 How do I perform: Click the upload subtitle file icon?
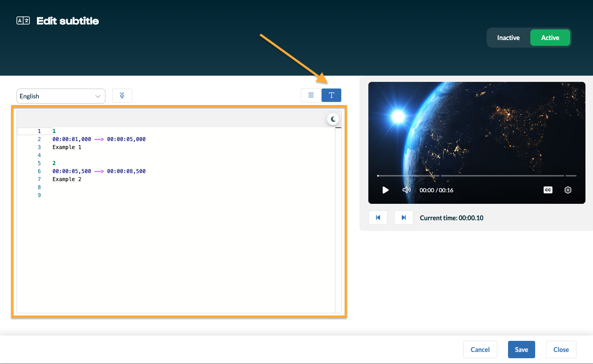coord(122,96)
